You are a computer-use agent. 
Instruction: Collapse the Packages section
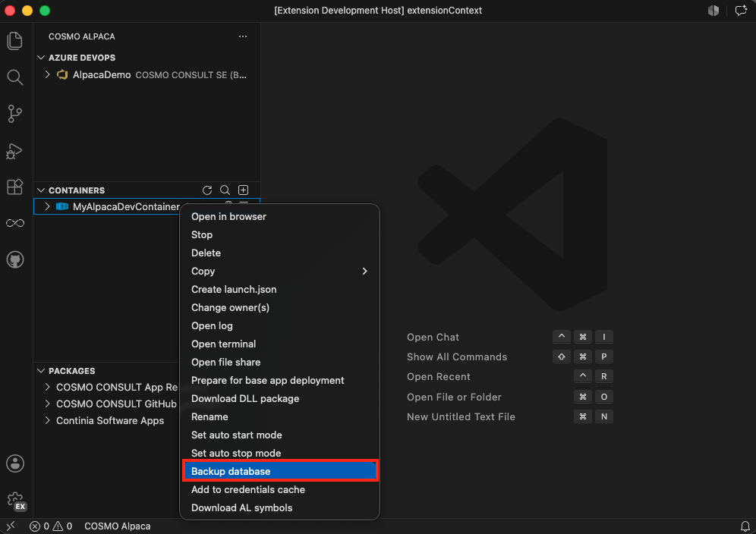(x=42, y=371)
